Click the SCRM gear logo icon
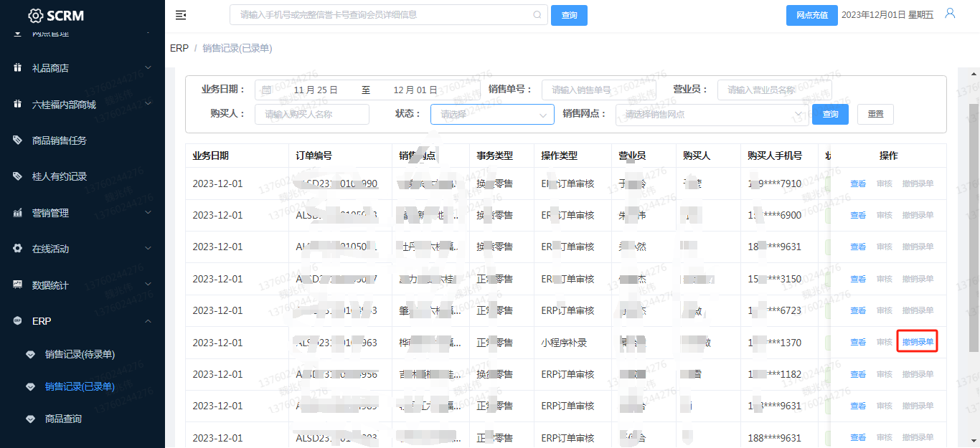The image size is (980, 448). (36, 15)
